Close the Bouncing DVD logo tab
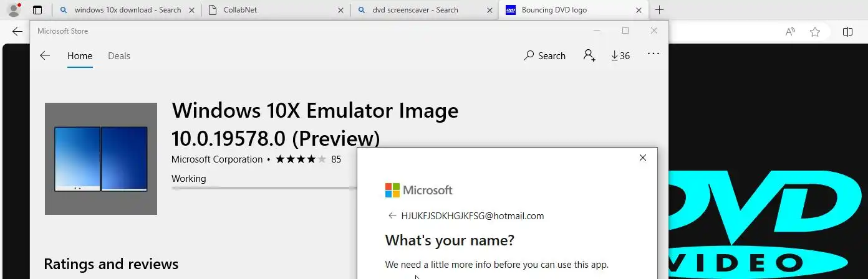 638,10
